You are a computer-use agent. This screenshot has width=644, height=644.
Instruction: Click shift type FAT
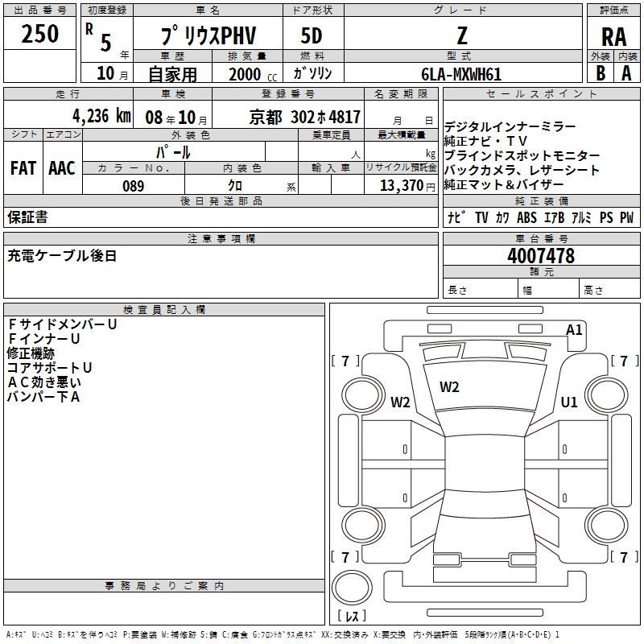point(23,168)
